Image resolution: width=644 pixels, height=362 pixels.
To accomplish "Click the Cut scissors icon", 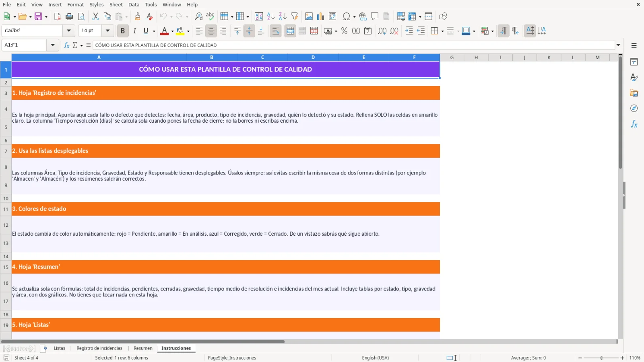I will tap(95, 16).
